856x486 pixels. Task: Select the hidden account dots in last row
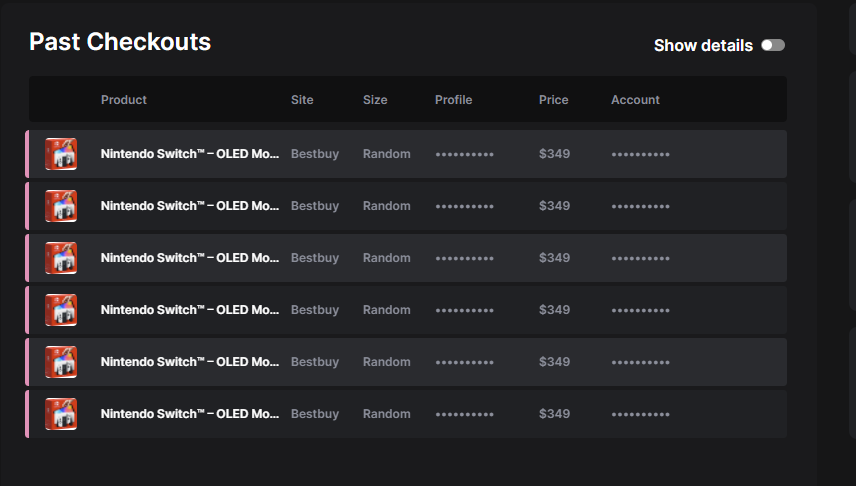640,414
